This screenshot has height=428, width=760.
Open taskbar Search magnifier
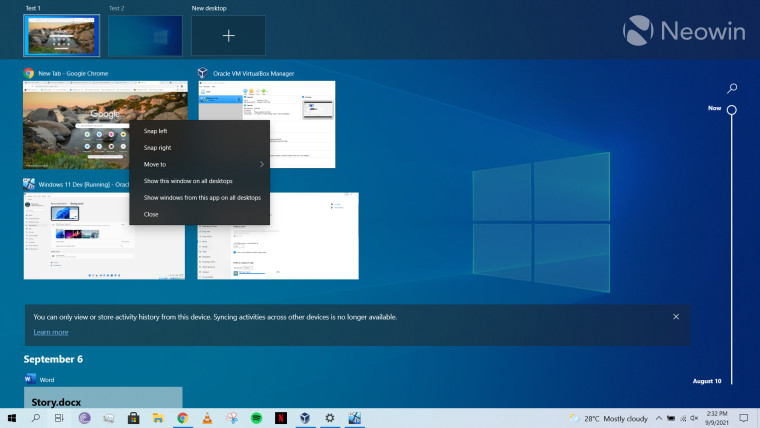tap(35, 418)
